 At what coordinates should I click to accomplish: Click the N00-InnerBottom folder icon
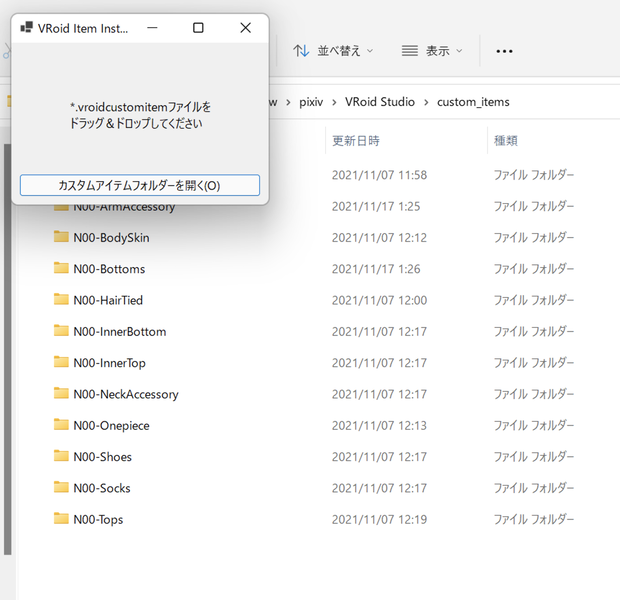tap(61, 330)
